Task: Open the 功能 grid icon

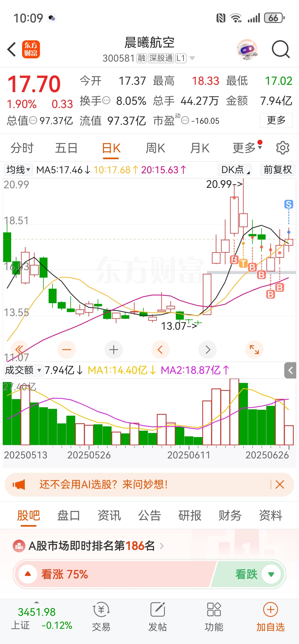Action: [x=214, y=610]
